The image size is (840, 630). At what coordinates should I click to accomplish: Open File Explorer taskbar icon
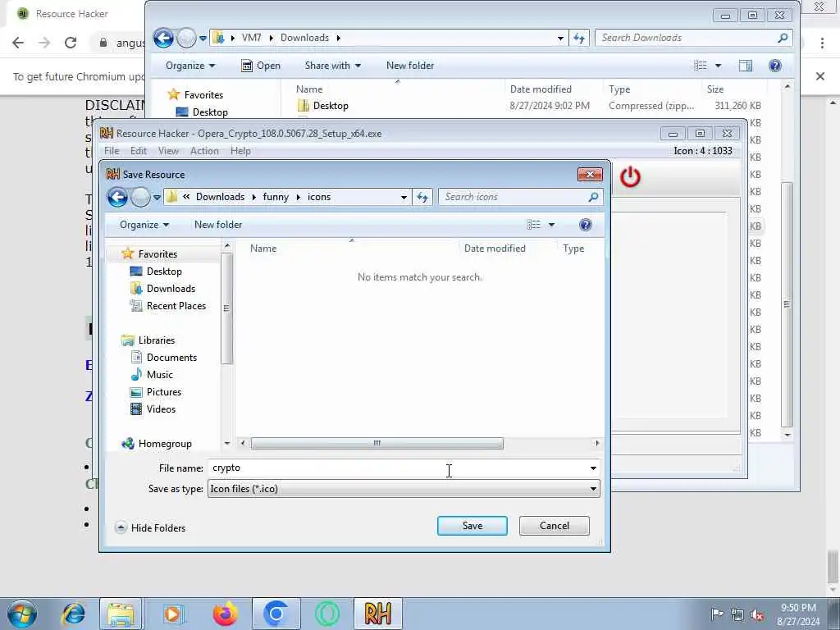pos(121,614)
